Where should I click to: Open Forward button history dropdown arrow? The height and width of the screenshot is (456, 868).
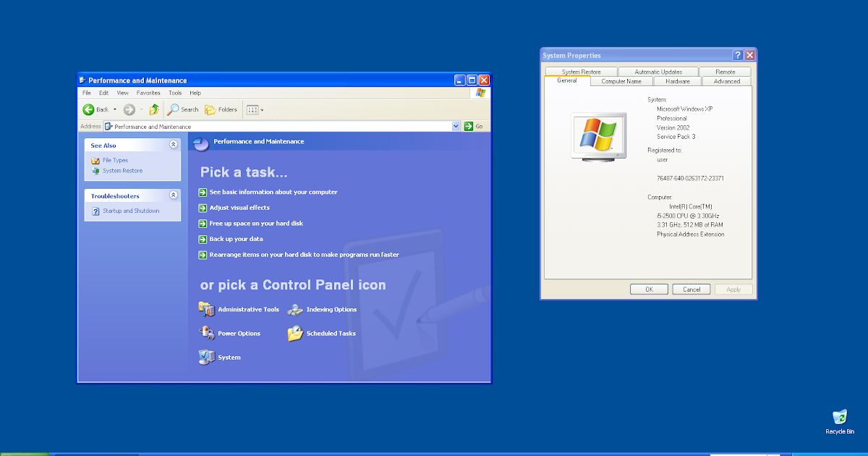141,110
